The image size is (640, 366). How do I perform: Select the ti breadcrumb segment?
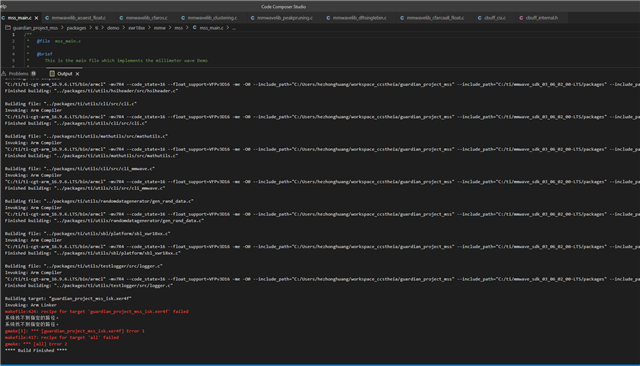point(96,28)
